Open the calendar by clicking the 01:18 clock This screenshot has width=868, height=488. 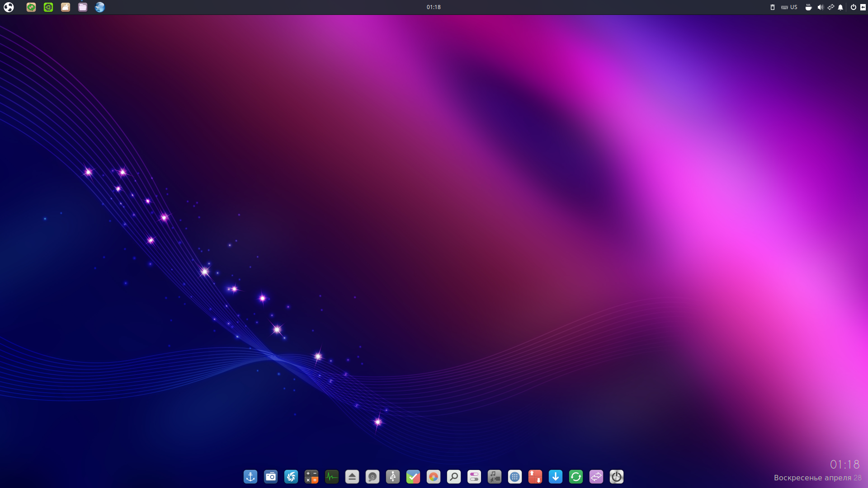[433, 7]
